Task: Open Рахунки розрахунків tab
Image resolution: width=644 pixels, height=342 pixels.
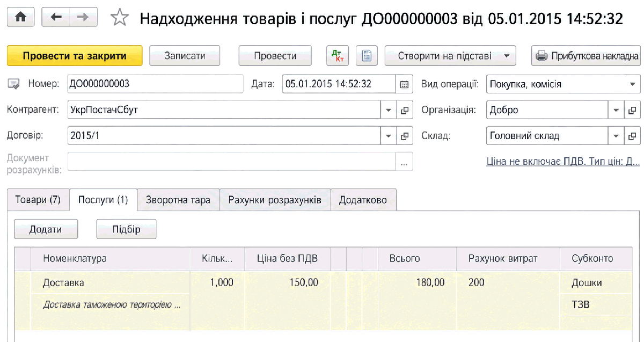Action: click(275, 200)
